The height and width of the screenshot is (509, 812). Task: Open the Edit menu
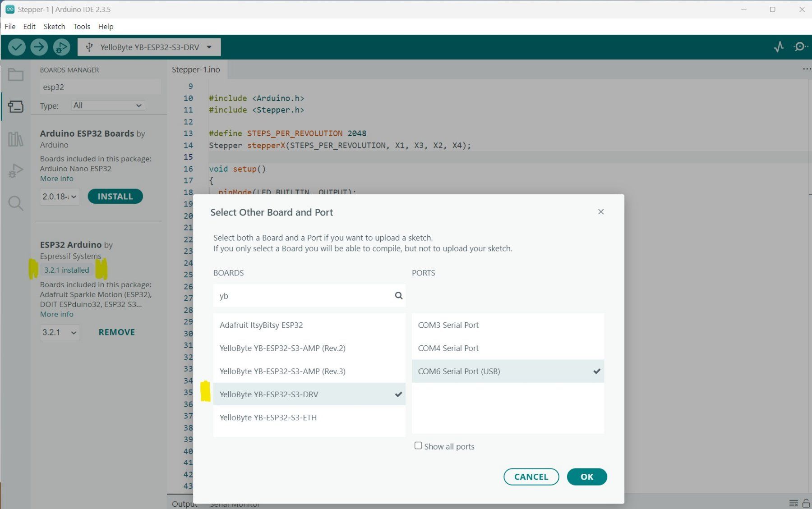tap(29, 27)
